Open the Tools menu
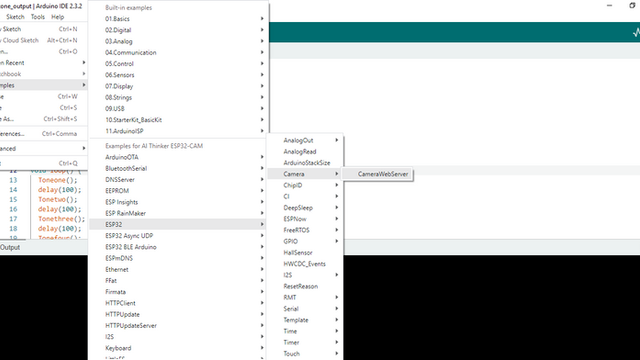This screenshot has width=640, height=360. pos(38,17)
